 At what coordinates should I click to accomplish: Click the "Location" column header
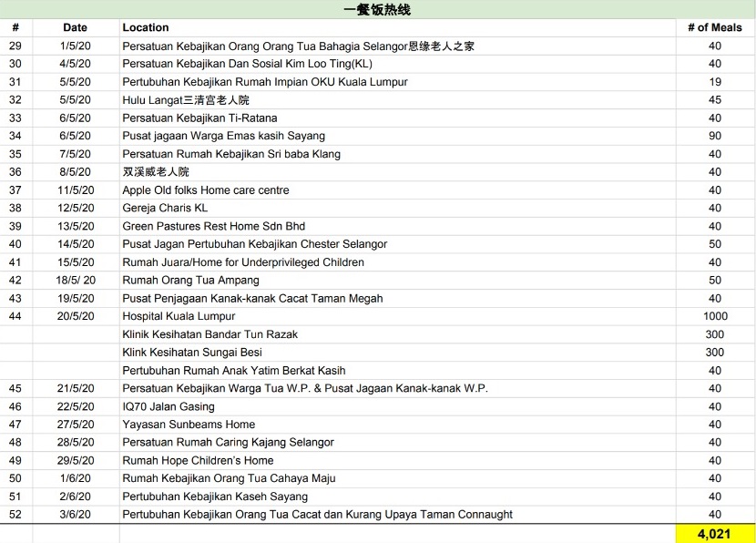[146, 27]
